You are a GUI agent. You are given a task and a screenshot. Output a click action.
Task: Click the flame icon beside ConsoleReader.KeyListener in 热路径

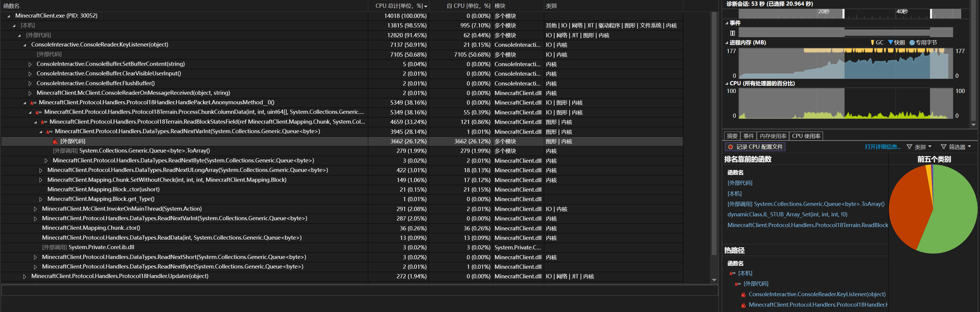pyautogui.click(x=743, y=294)
